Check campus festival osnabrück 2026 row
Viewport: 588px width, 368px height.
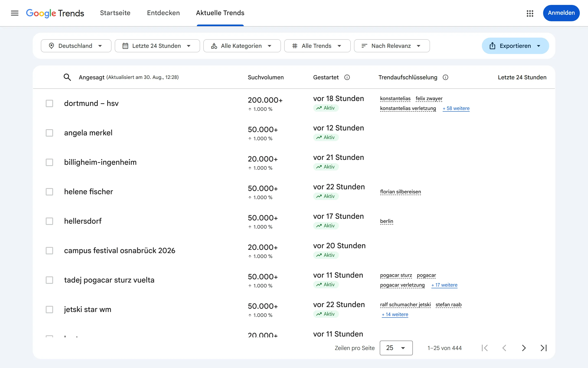(x=49, y=251)
